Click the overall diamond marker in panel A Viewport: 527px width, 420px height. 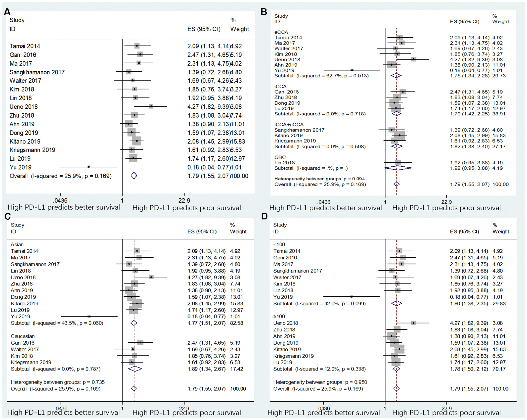[134, 176]
